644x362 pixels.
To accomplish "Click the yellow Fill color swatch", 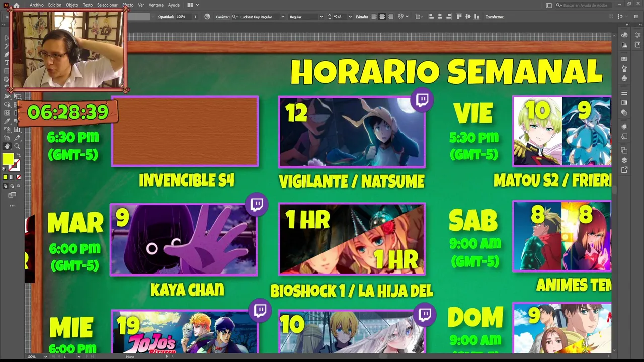I will [x=7, y=158].
